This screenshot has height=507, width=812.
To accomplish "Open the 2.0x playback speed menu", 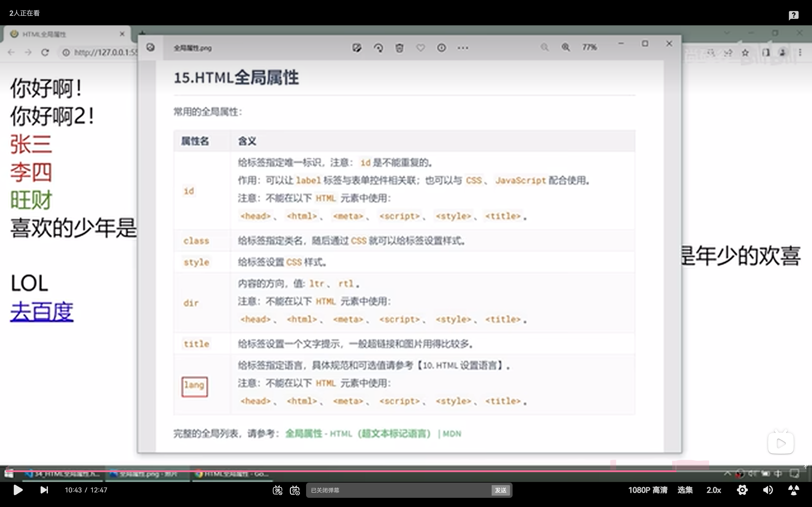I will (x=714, y=490).
